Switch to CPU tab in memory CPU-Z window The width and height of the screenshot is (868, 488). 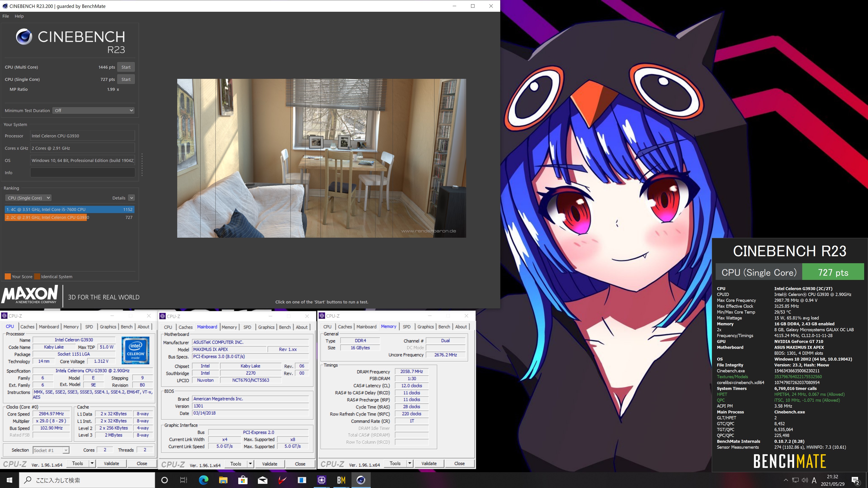327,327
